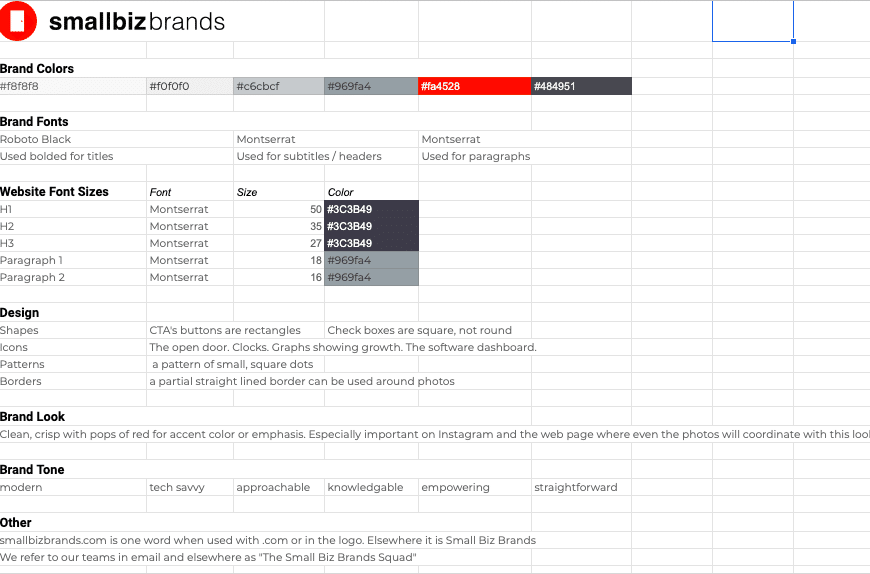Select the H3 row #3C3B49 color cell
Image resolution: width=870 pixels, height=574 pixels.
371,243
